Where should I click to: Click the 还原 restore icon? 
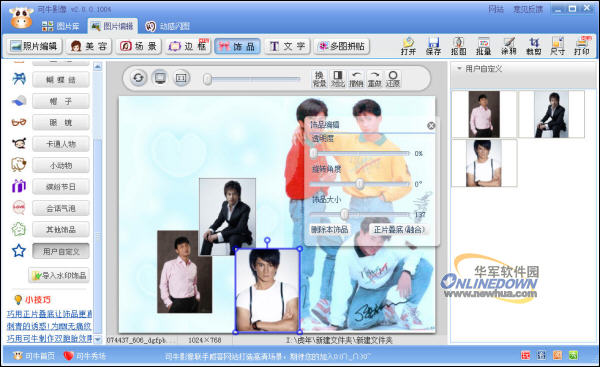[x=393, y=78]
